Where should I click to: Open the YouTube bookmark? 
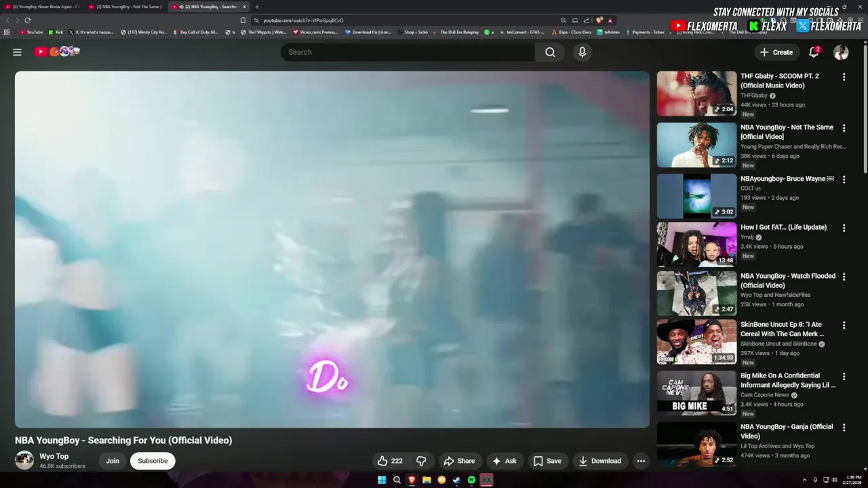[x=31, y=32]
